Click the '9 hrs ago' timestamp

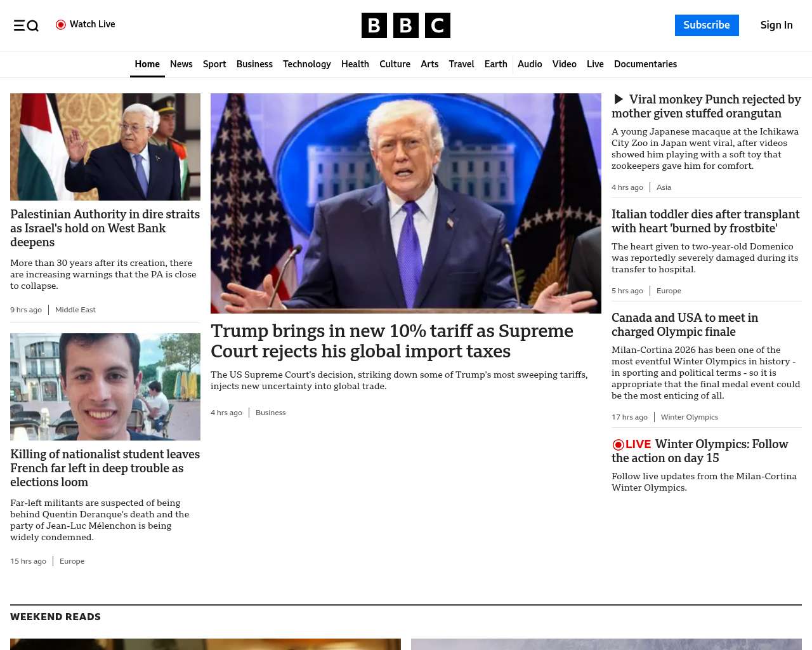coord(26,310)
